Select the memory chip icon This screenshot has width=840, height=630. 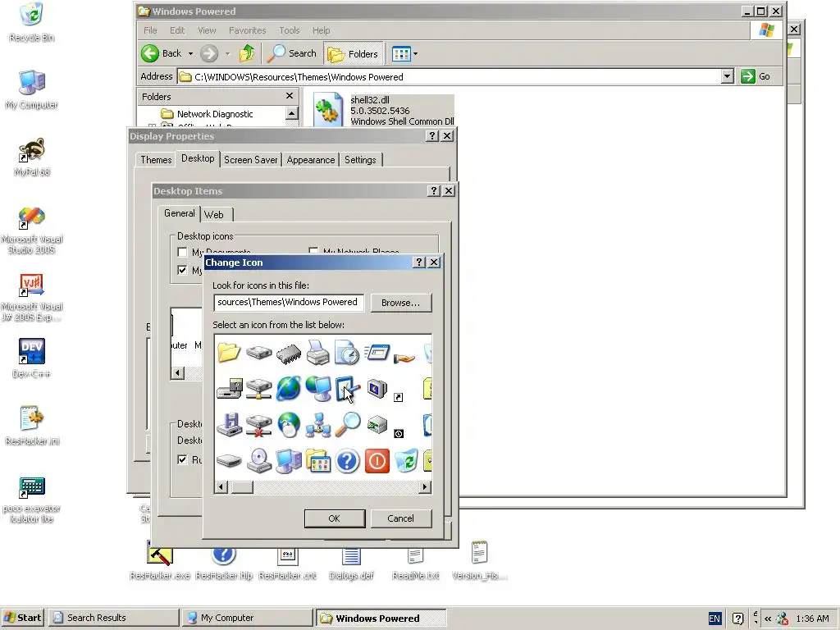point(289,354)
